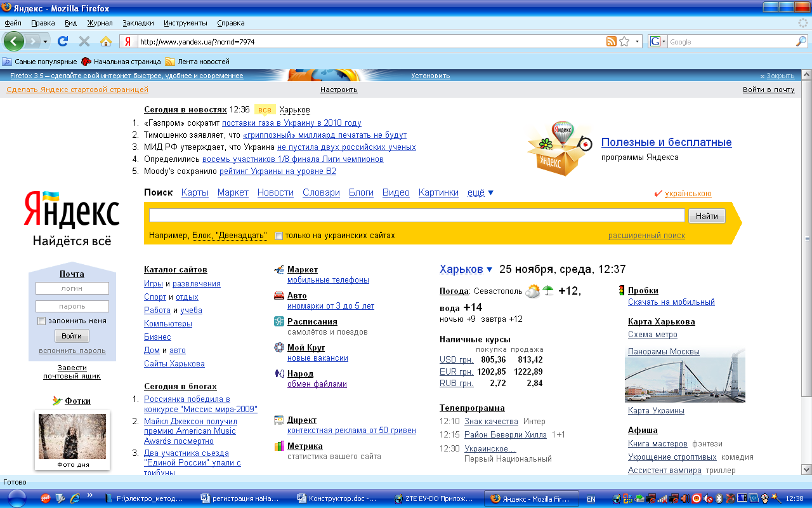Toggle the 'запомнить меня' checkbox
812x508 pixels.
click(42, 321)
